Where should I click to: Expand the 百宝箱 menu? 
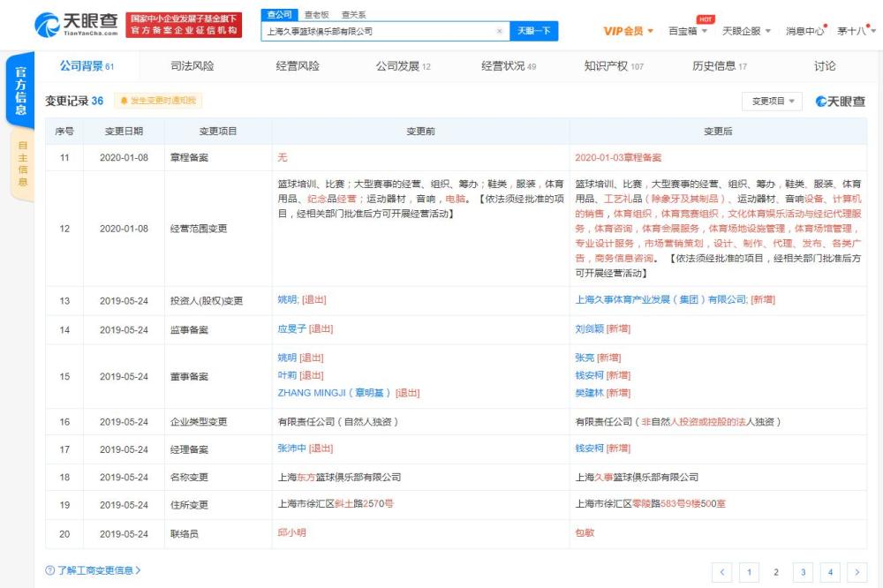point(690,31)
